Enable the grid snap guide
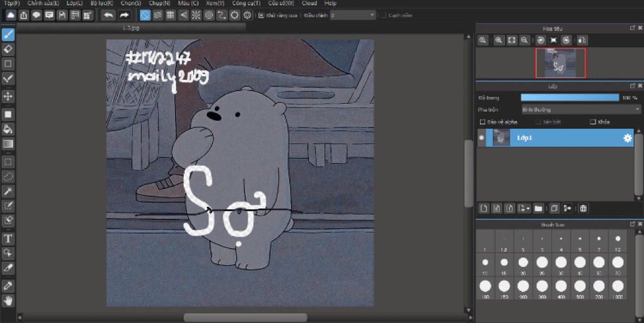The width and height of the screenshot is (644, 323). point(170,15)
